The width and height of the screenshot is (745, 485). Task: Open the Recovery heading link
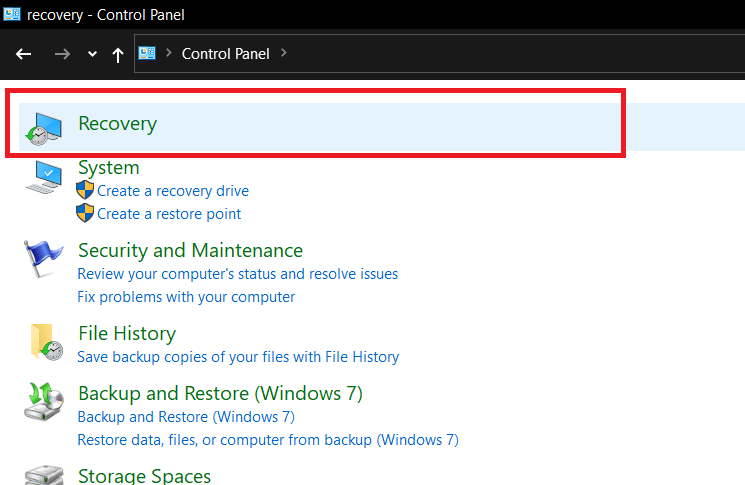(x=117, y=124)
